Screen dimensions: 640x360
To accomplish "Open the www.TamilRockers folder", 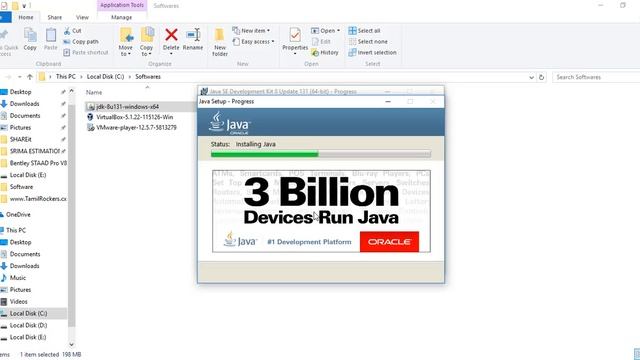I will pos(38,199).
